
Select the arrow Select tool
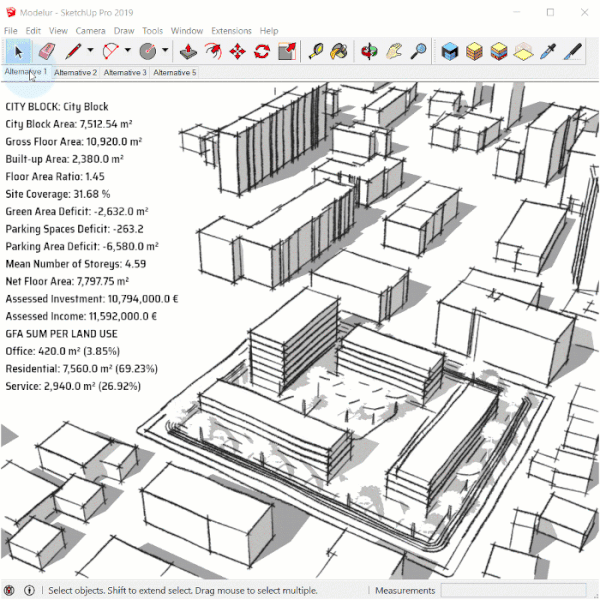point(18,51)
